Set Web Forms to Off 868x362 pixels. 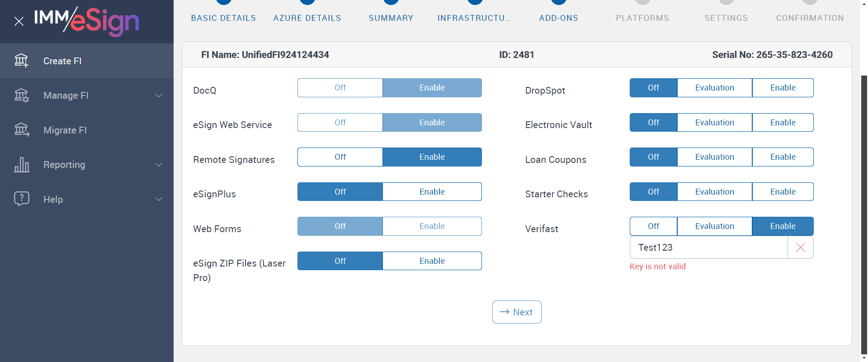click(340, 226)
